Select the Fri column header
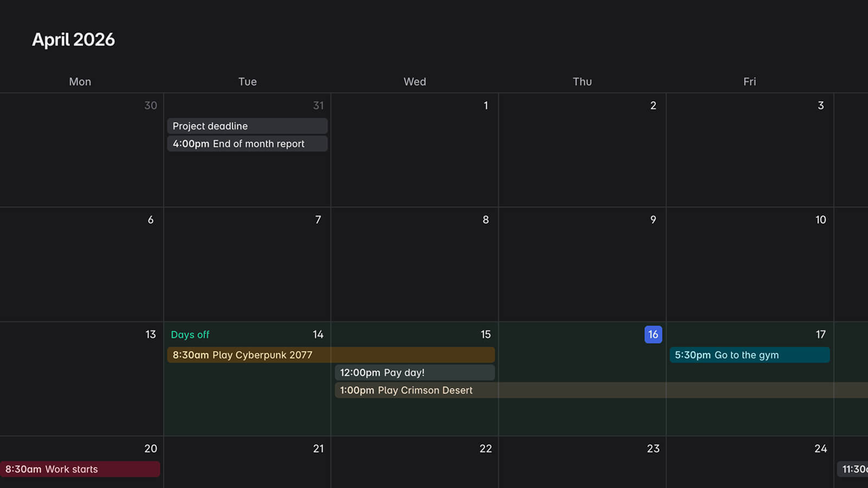The height and width of the screenshot is (488, 868). [x=750, y=81]
